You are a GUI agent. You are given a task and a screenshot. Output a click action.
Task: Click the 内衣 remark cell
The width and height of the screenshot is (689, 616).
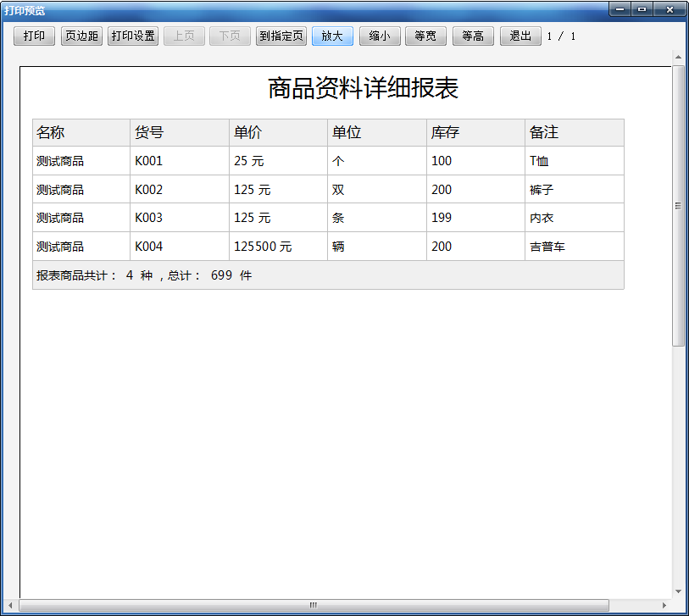[575, 218]
